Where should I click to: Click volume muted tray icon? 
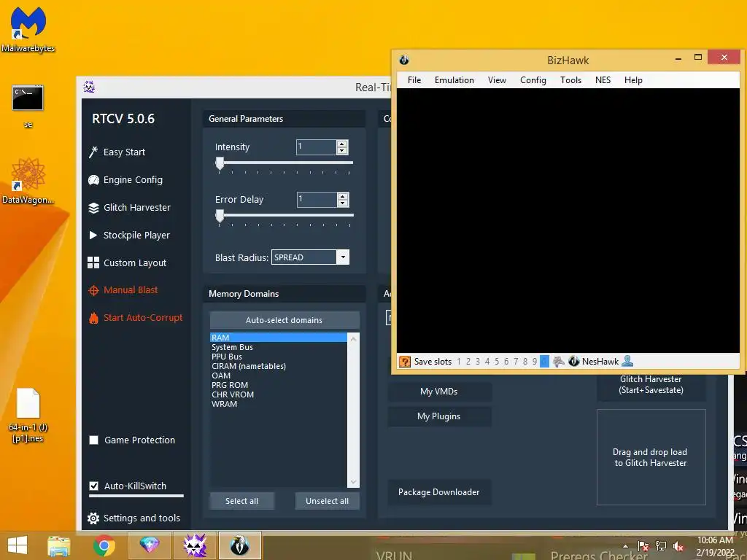[x=678, y=546]
